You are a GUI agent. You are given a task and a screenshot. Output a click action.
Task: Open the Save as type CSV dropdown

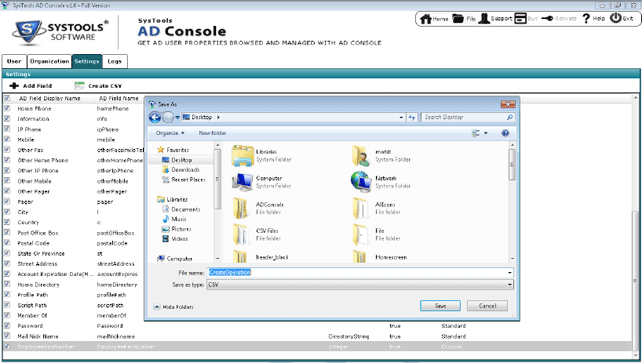[x=360, y=284]
